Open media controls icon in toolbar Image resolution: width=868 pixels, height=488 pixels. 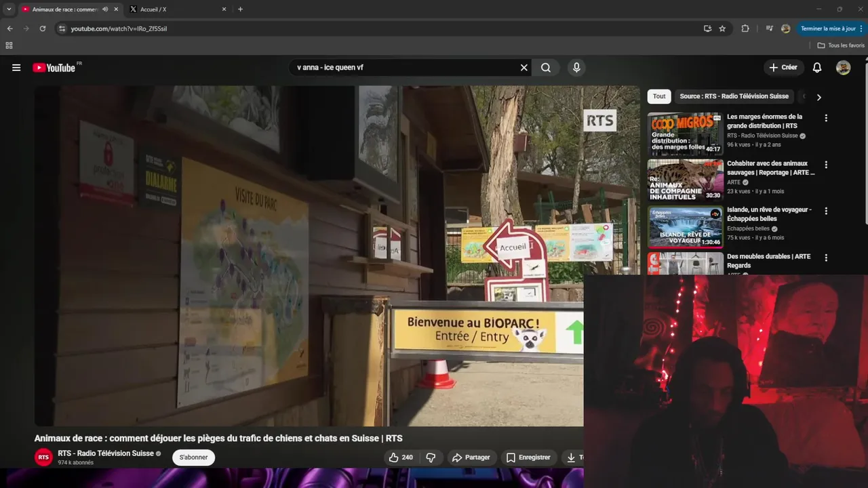pyautogui.click(x=769, y=28)
